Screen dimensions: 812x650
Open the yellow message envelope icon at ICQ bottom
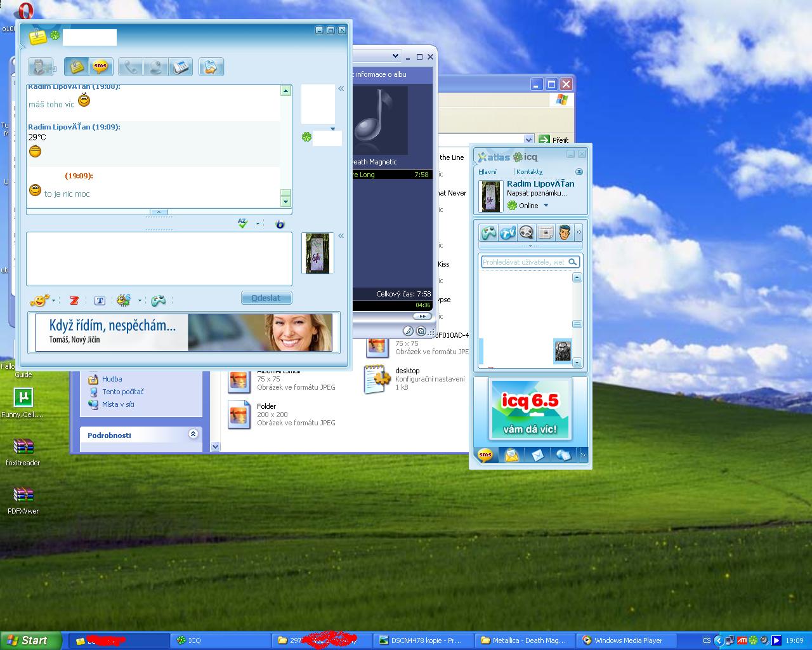coord(511,454)
